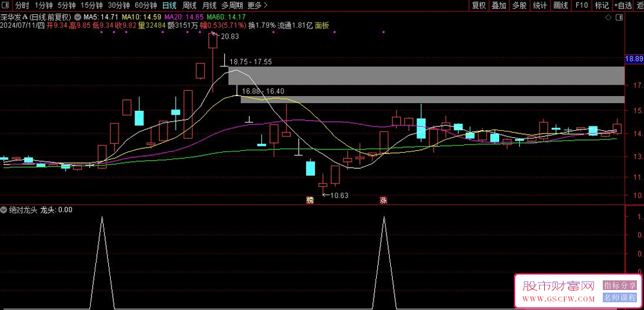Click the MA20 moving average label

(x=183, y=17)
